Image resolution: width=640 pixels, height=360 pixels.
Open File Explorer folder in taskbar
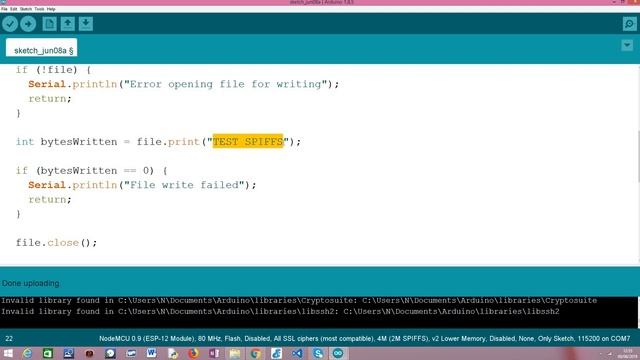(235, 353)
